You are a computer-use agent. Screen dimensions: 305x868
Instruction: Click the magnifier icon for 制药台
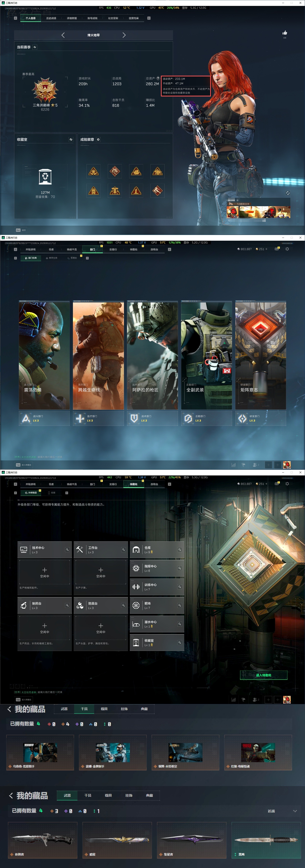coord(67,605)
